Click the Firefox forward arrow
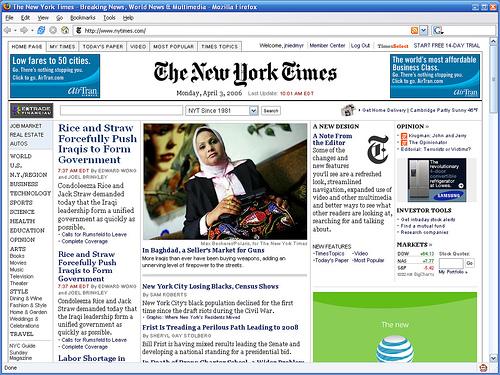500x375 pixels. tap(24, 30)
